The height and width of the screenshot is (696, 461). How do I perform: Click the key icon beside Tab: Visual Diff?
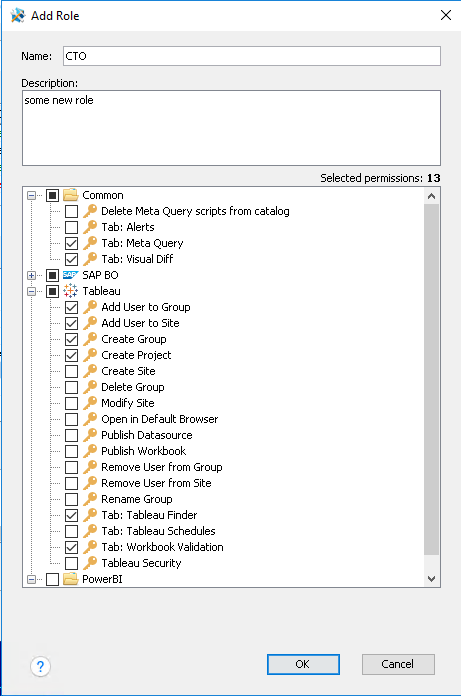[90, 259]
